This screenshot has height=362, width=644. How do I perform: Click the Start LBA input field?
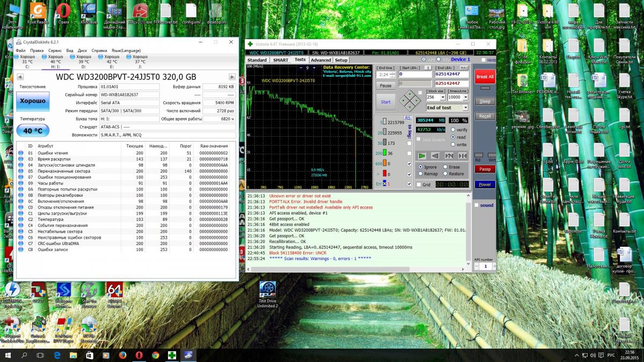click(x=415, y=75)
